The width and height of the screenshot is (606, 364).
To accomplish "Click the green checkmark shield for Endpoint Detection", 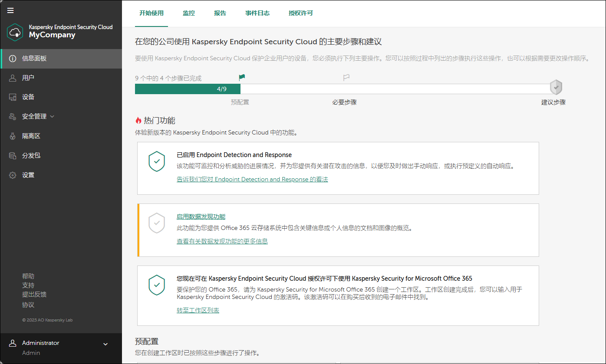I will [x=157, y=161].
